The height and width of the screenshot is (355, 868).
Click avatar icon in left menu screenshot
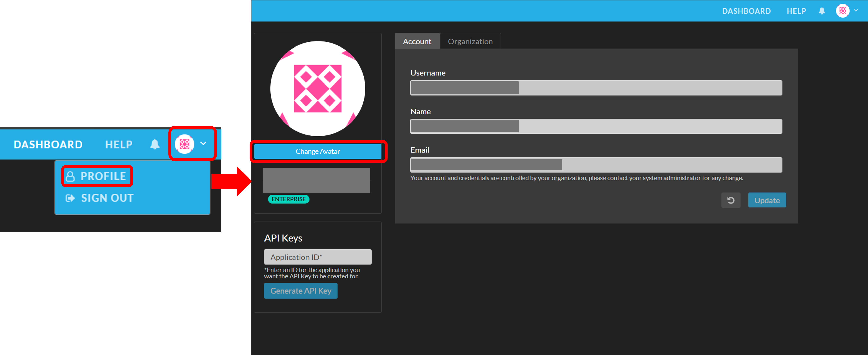coord(185,144)
